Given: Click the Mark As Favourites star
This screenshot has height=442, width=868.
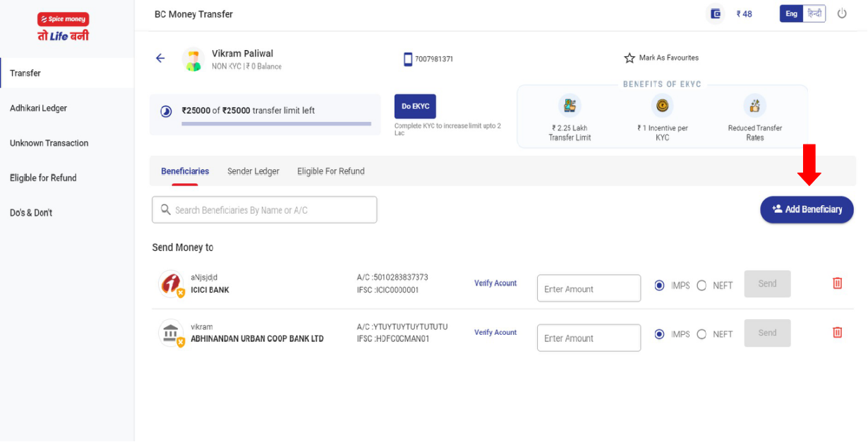Looking at the screenshot, I should click(x=629, y=58).
